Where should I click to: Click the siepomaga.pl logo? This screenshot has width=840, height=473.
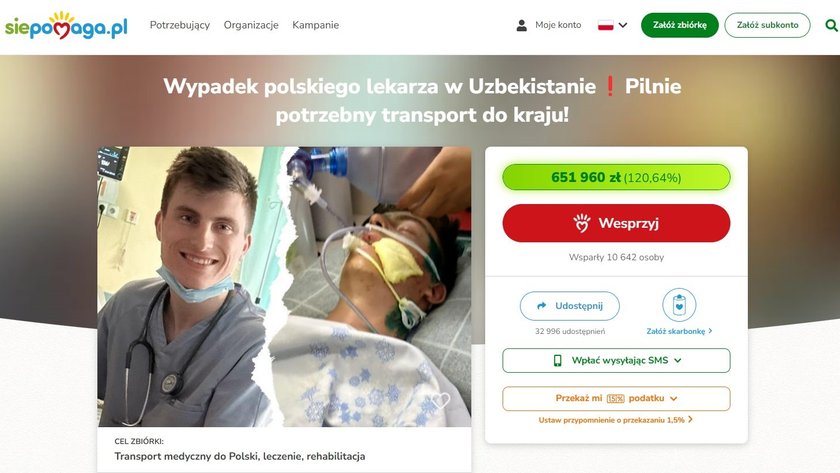coord(66,25)
